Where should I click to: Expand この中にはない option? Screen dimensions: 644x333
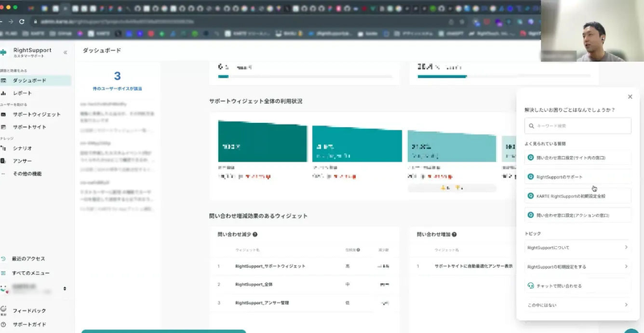(x=577, y=305)
